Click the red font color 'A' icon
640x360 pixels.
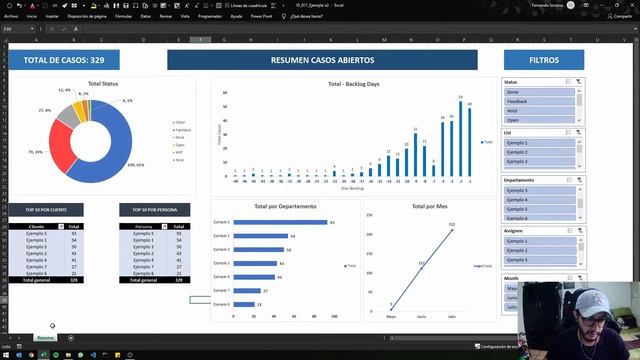(33, 6)
